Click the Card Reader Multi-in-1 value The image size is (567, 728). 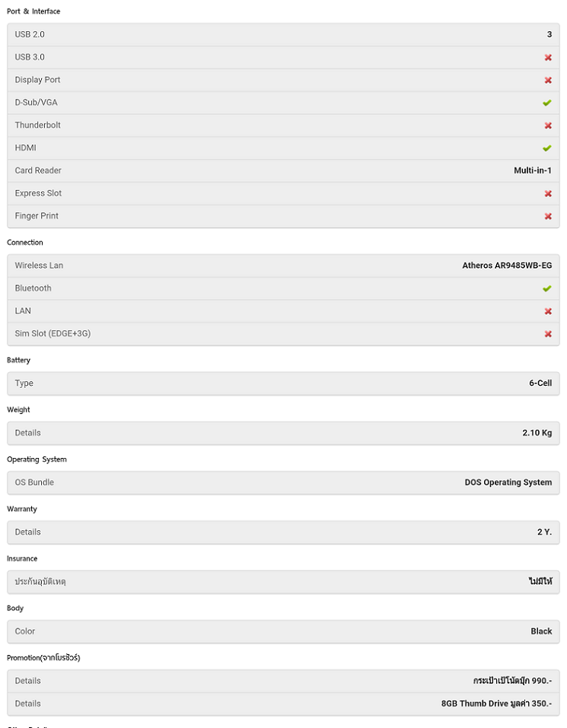pos(532,170)
